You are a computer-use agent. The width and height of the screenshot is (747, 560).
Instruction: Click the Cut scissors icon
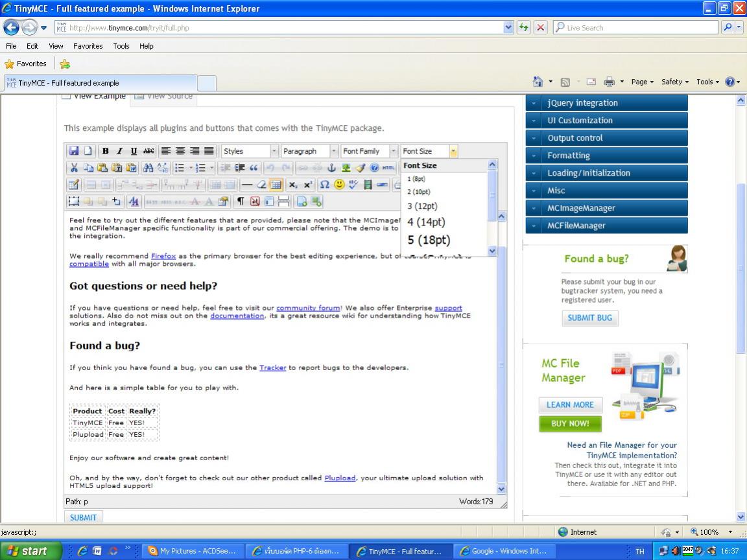coord(74,168)
